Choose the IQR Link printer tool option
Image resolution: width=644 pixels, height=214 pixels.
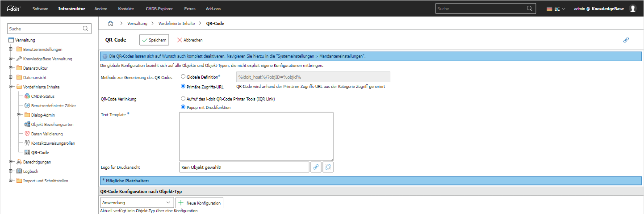(183, 99)
